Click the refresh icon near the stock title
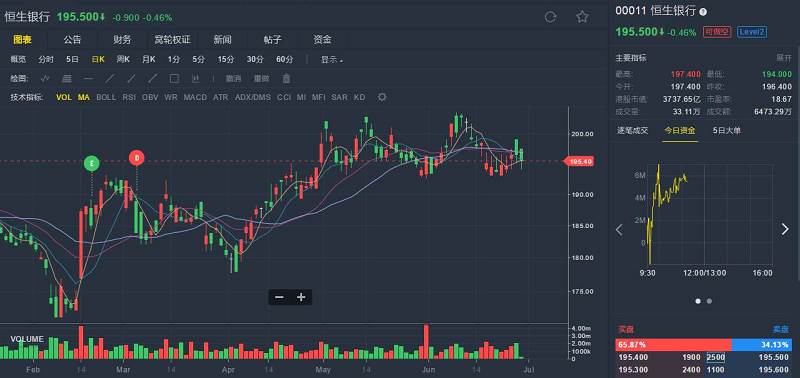 550,17
